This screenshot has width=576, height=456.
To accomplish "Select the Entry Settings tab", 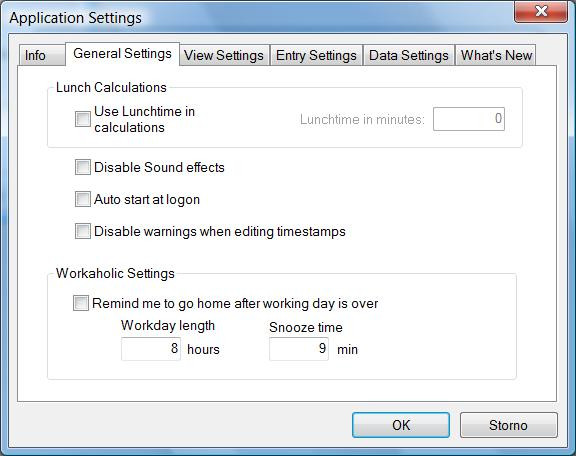I will [316, 55].
